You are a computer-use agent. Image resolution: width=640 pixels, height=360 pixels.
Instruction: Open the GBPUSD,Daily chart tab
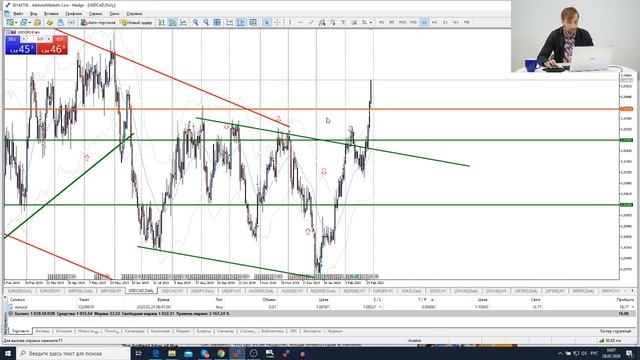click(x=80, y=291)
